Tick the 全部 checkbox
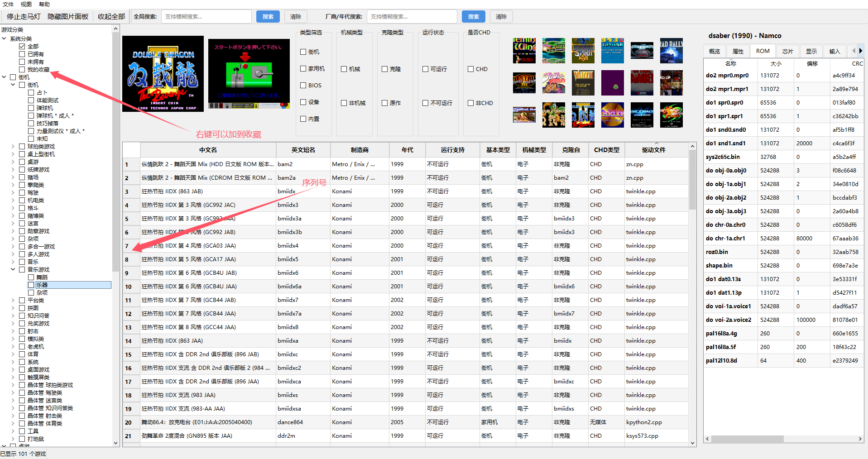 pyautogui.click(x=22, y=46)
